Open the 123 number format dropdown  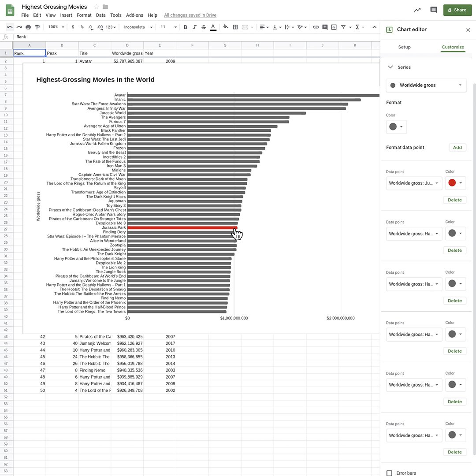pos(111,27)
